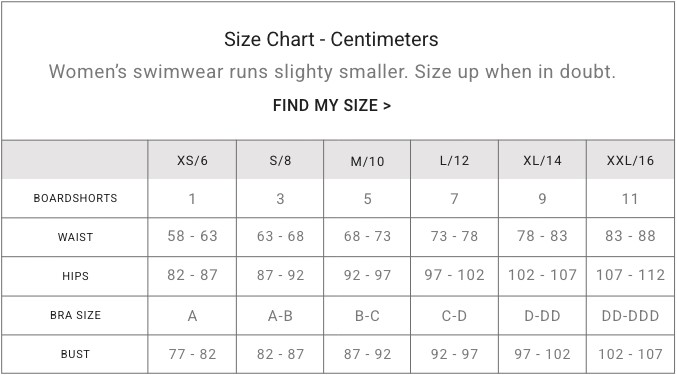Click the WAIST row label

[x=75, y=237]
